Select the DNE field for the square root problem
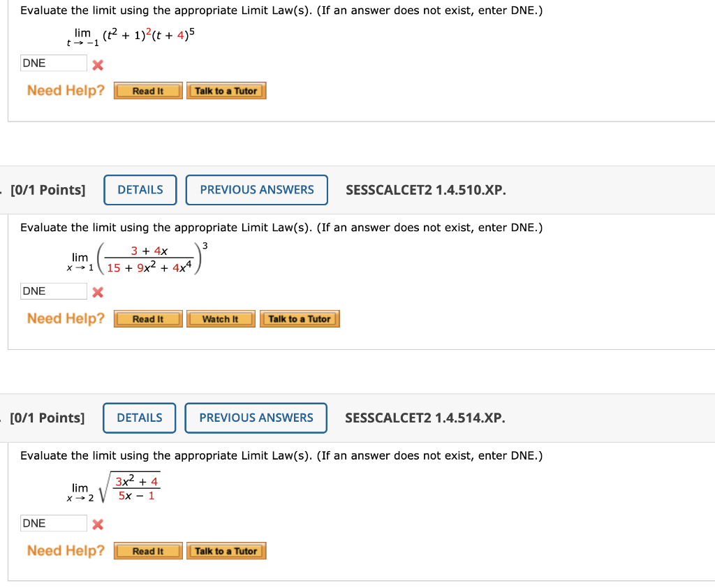This screenshot has height=588, width=715. tap(53, 522)
